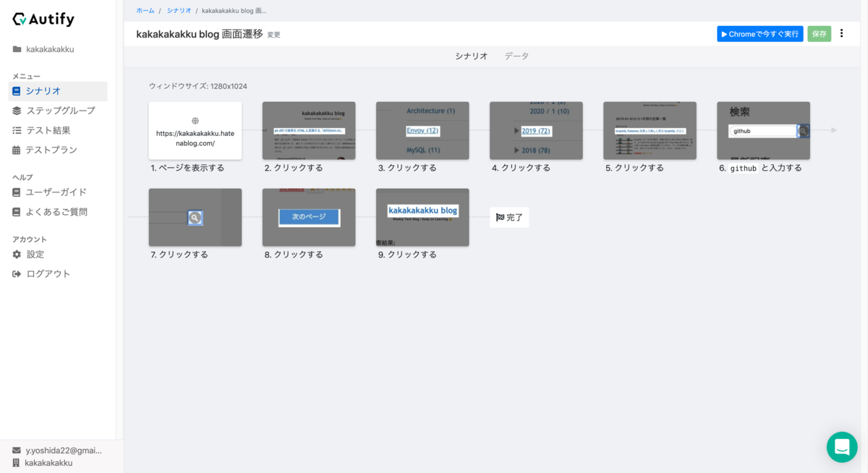Screen dimensions: 868x473
Task: Open the kakakakakku folder icon in sidebar
Action: [17, 49]
